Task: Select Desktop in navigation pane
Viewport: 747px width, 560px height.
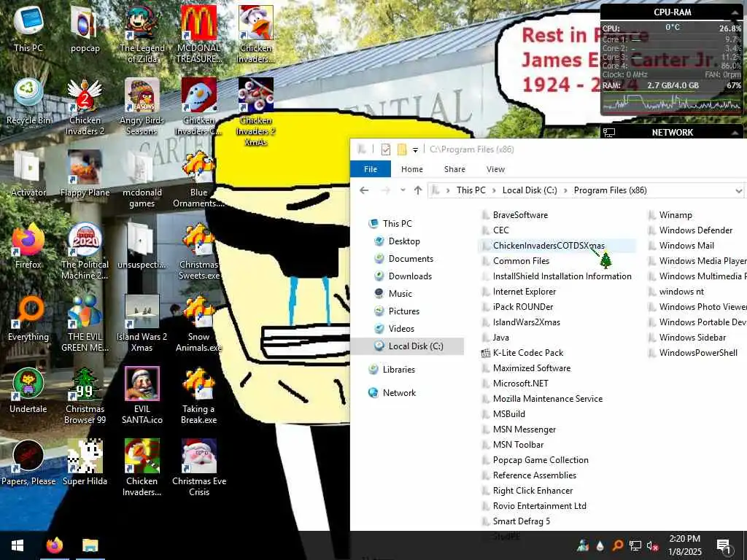Action: click(404, 241)
